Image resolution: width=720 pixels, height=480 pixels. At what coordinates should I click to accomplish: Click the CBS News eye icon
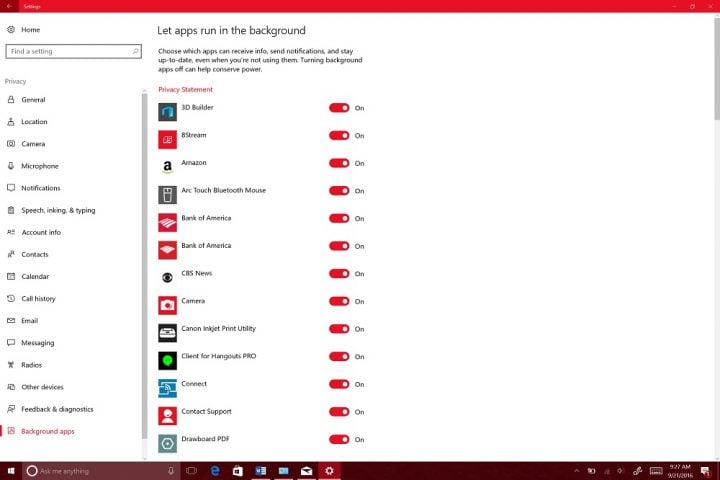[167, 277]
